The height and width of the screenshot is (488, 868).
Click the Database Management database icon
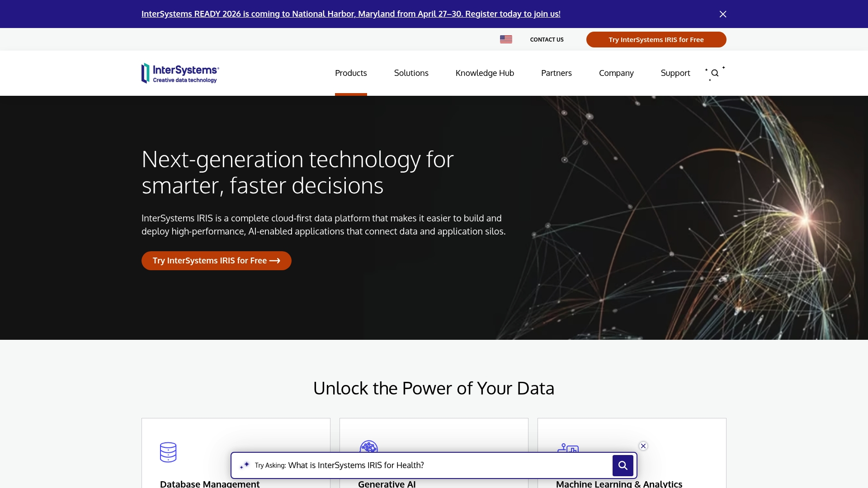click(168, 452)
